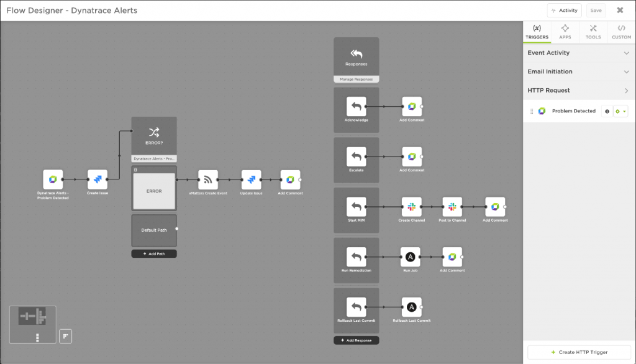Select the Update Issue step

pos(251,180)
